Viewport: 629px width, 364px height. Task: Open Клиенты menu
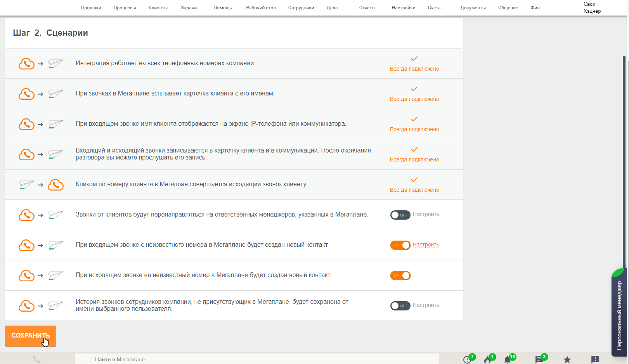tap(158, 8)
